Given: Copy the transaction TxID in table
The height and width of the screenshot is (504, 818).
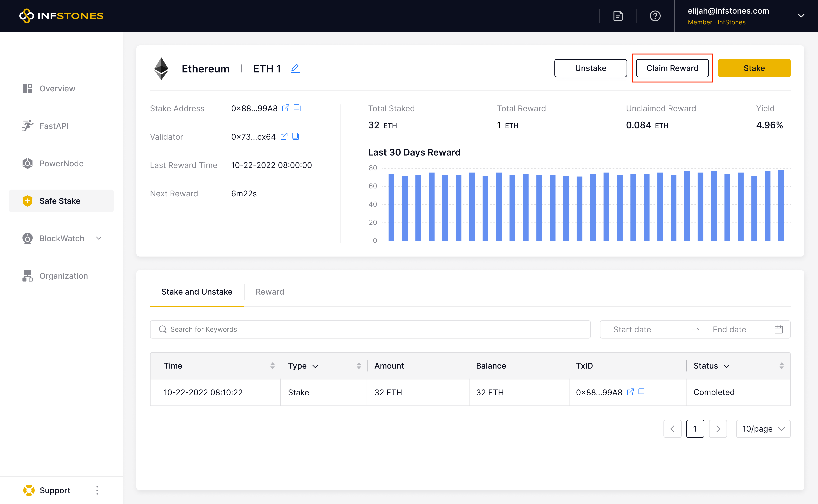Looking at the screenshot, I should tap(642, 392).
